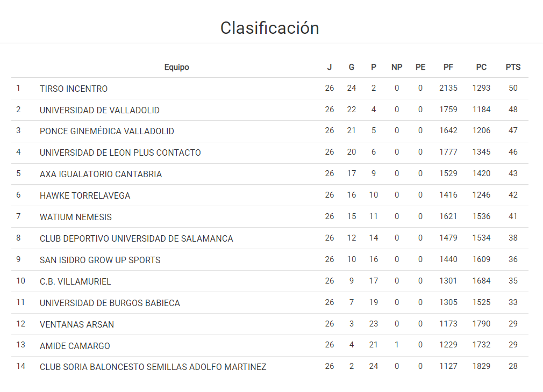Image resolution: width=543 pixels, height=392 pixels.
Task: Select the PF column header
Action: click(x=448, y=67)
